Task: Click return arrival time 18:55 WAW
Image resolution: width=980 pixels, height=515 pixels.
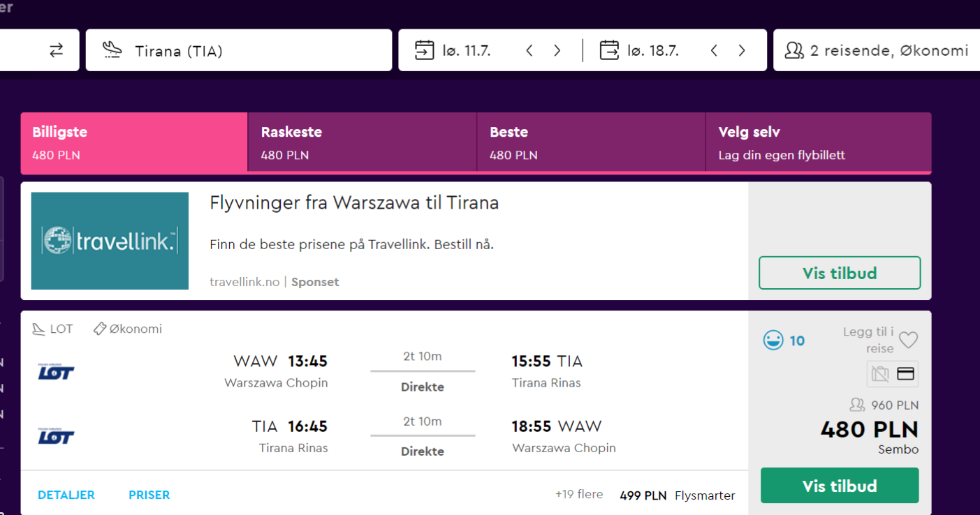Action: 557,426
